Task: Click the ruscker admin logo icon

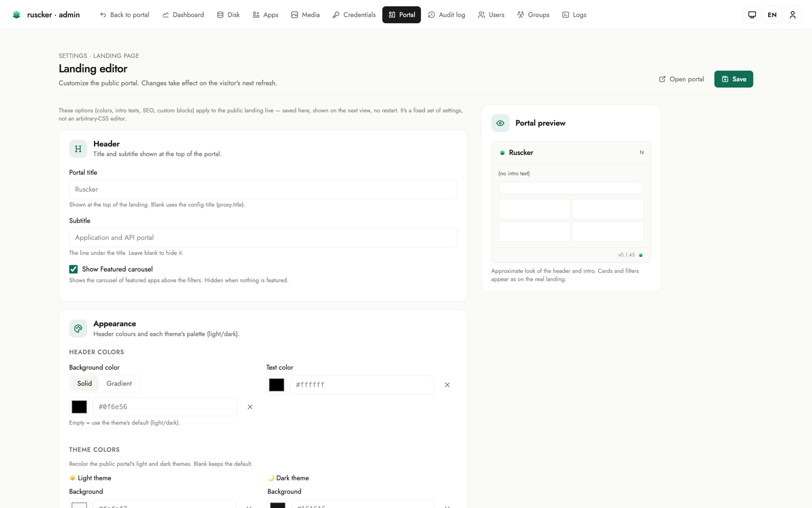Action: click(16, 15)
